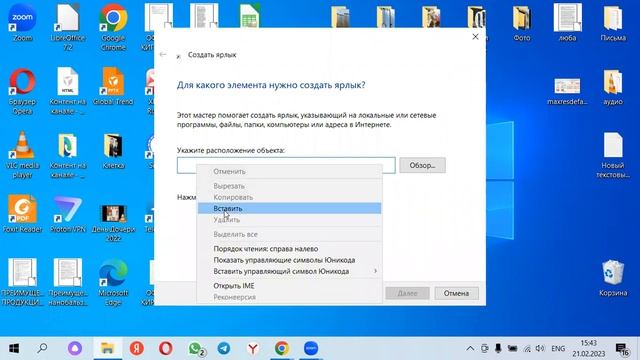This screenshot has height=360, width=640.
Task: Open the microphone tray icon
Action: [498, 349]
